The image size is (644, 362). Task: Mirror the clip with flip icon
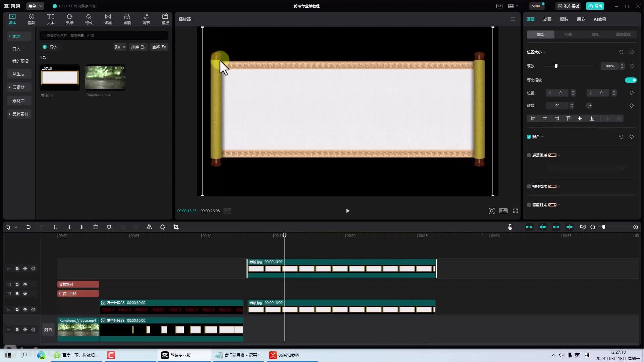pyautogui.click(x=149, y=227)
